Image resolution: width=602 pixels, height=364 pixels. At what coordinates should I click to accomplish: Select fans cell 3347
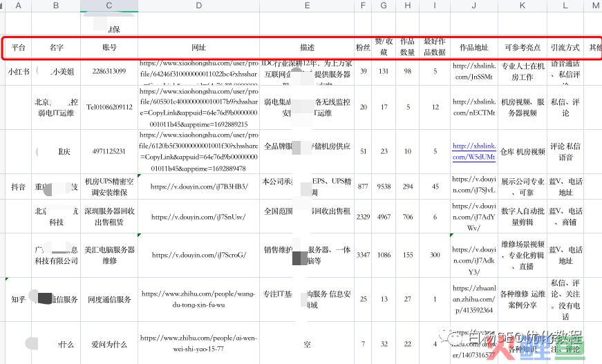tap(363, 256)
